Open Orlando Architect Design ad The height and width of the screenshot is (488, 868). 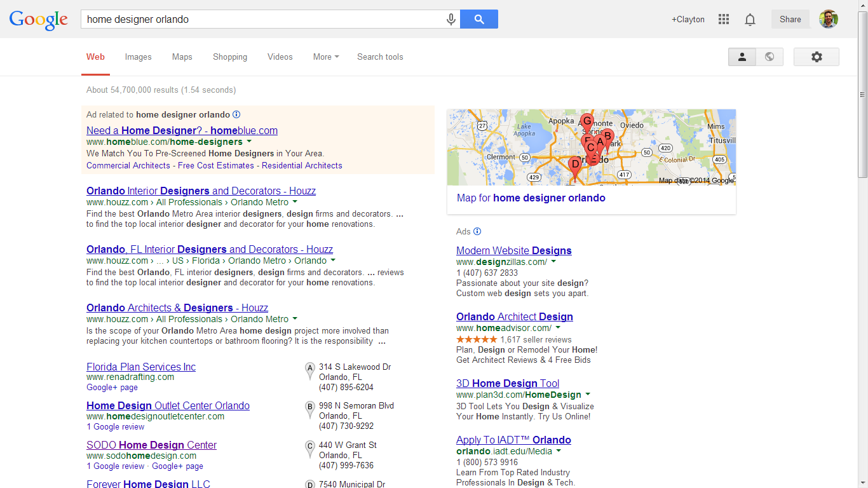click(515, 316)
